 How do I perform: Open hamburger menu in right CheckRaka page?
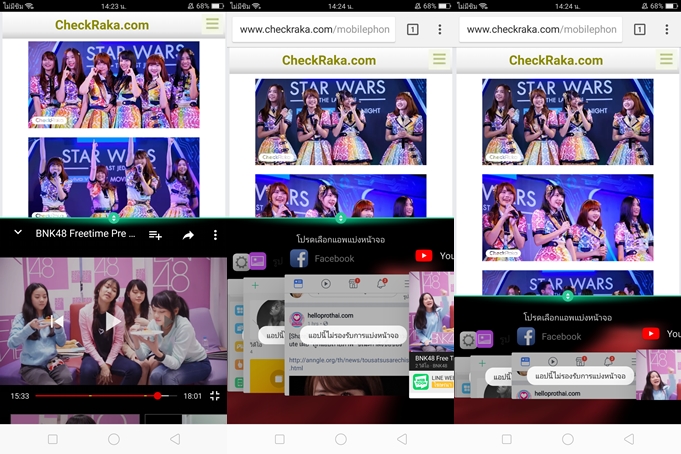click(x=666, y=60)
